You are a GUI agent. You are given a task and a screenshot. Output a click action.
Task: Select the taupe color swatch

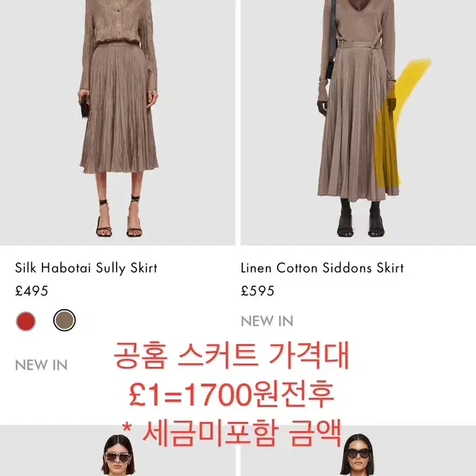coord(65,320)
